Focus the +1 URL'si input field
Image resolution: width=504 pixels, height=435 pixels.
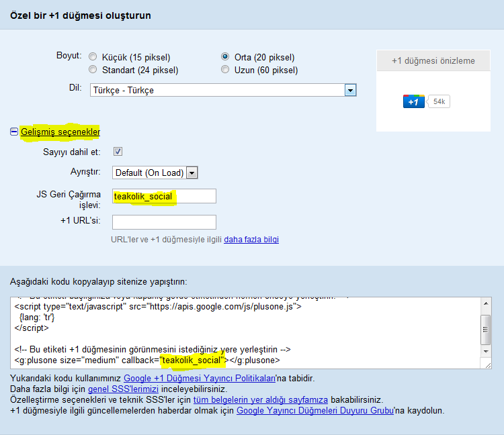pos(164,222)
